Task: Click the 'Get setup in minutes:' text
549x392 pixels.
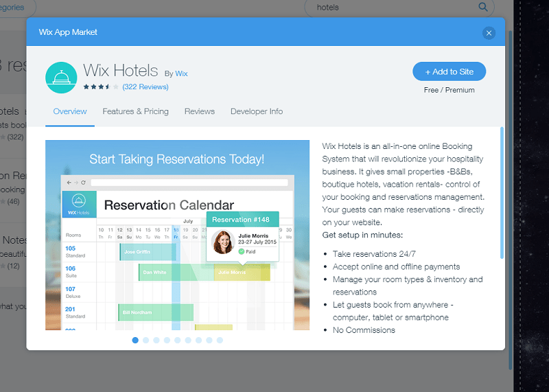Action: [x=362, y=235]
